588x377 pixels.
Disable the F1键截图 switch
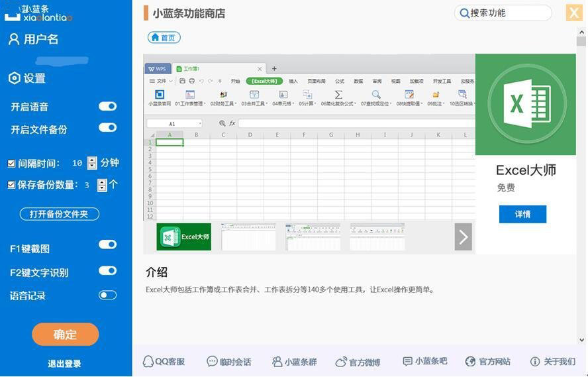[x=108, y=244]
